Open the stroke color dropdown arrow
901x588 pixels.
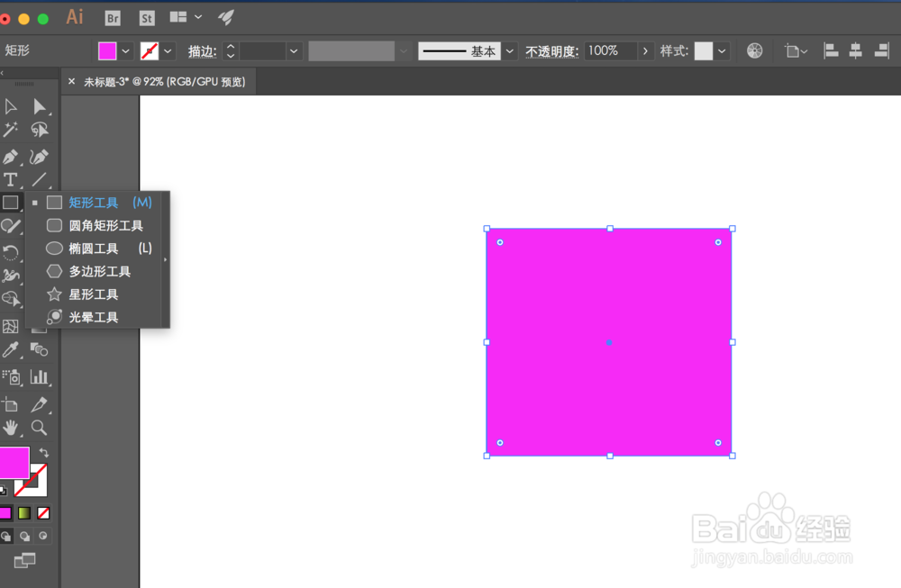(x=168, y=51)
